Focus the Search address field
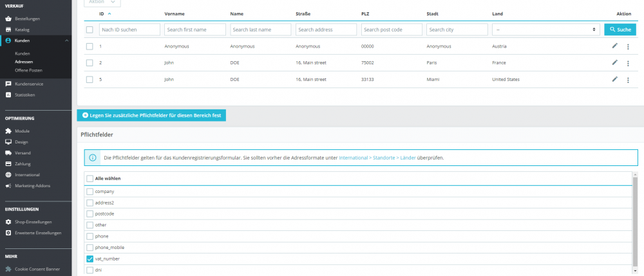Viewport: 644px width, 276px height. point(326,30)
